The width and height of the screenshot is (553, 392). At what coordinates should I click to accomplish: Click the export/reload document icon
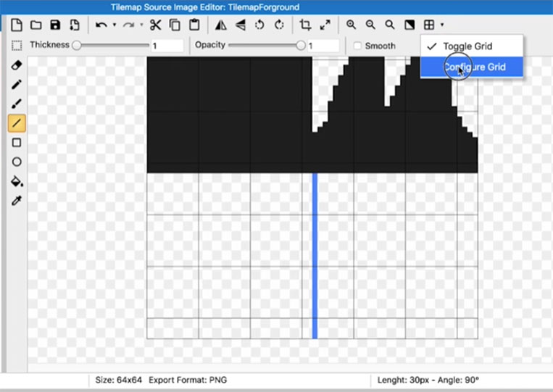coord(75,25)
